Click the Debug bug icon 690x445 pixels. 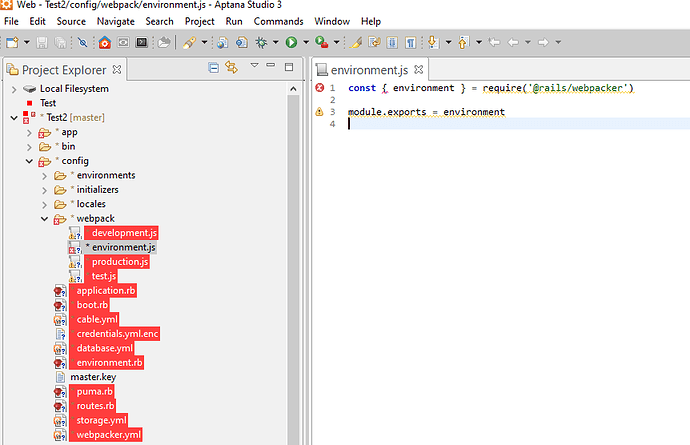(x=261, y=42)
